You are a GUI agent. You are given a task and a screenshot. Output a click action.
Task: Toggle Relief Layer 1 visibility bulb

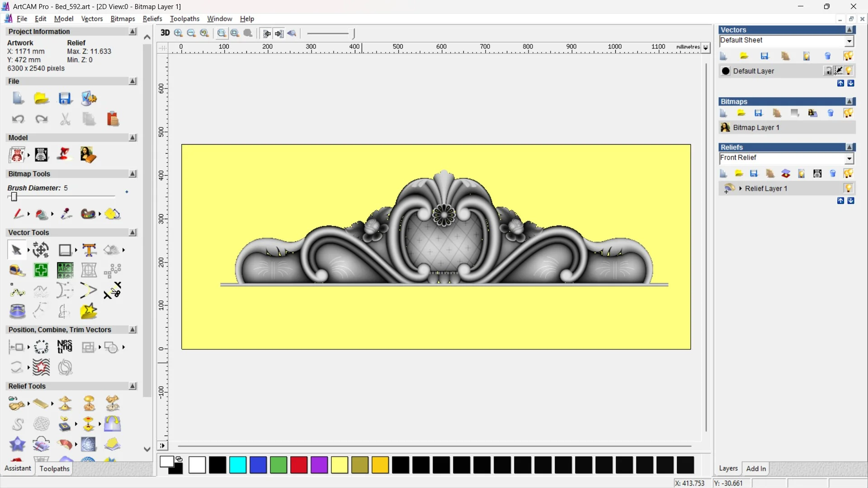click(848, 188)
